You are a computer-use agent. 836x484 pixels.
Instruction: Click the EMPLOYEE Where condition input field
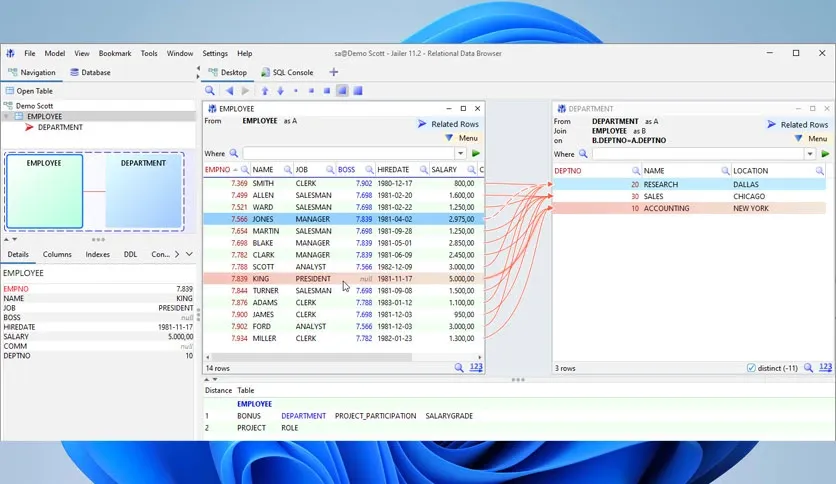click(349, 154)
